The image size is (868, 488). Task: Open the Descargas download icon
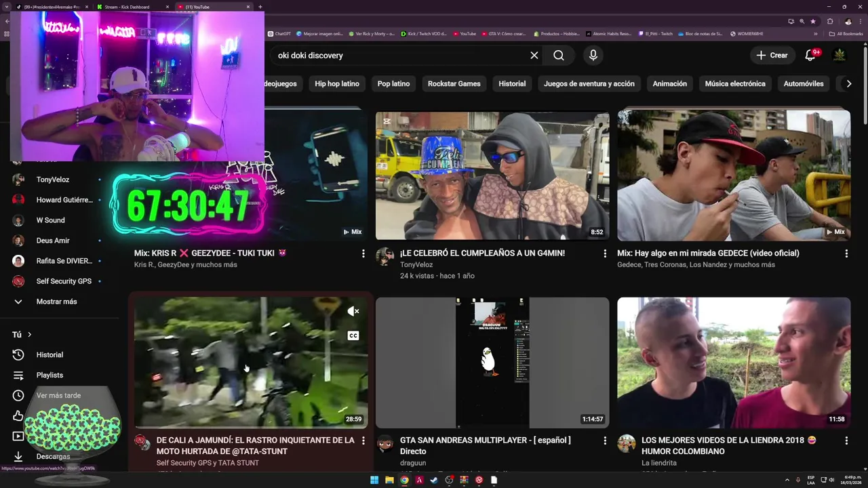(x=18, y=457)
